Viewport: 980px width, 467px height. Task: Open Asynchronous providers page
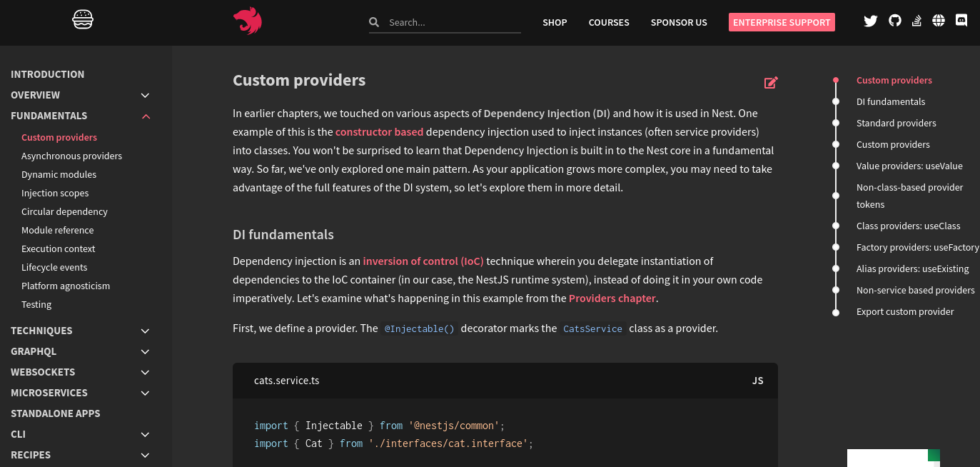[x=71, y=156]
